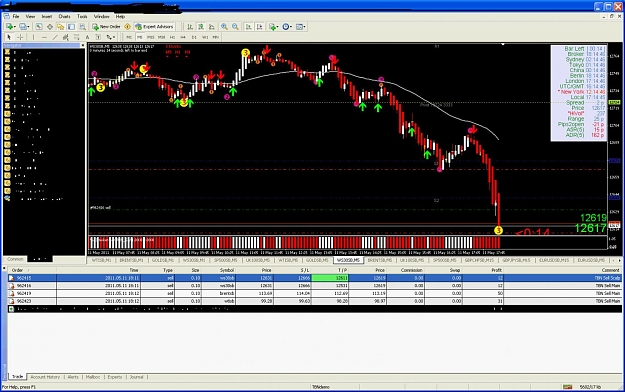
Task: Open the Templates dropdown
Action: 301,27
